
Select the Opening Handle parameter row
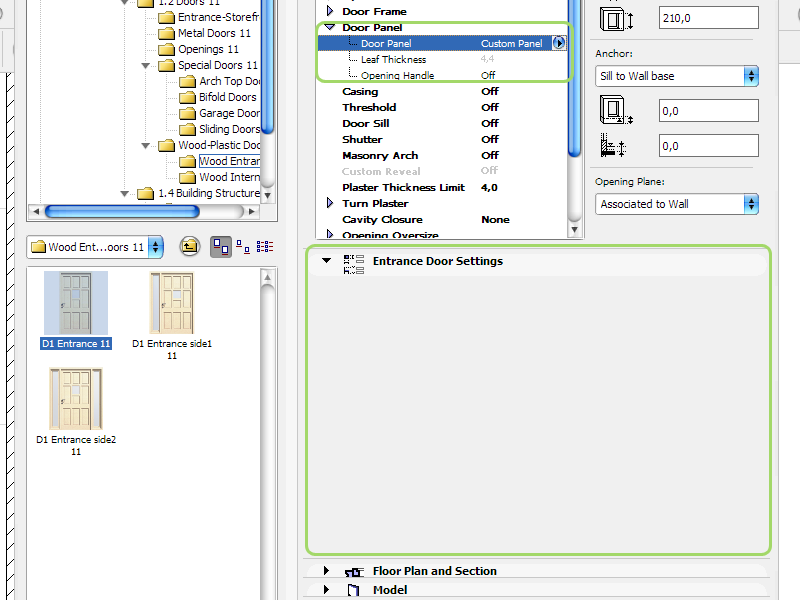coord(442,75)
